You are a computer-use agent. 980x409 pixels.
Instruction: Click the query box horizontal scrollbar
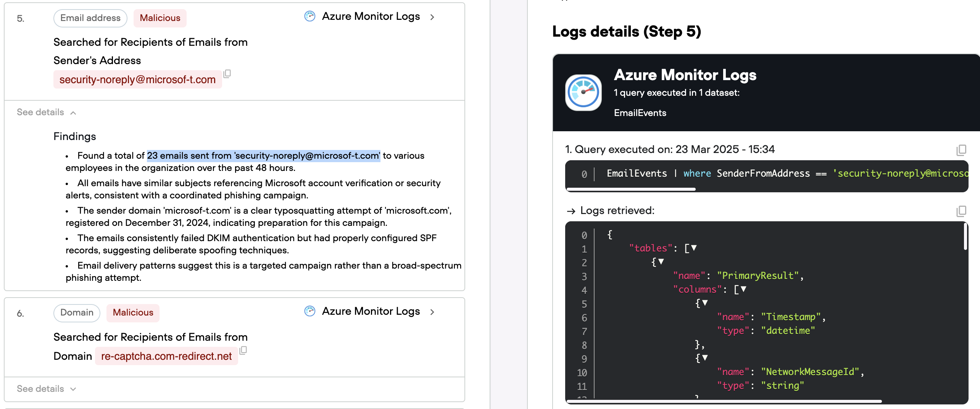(x=631, y=189)
